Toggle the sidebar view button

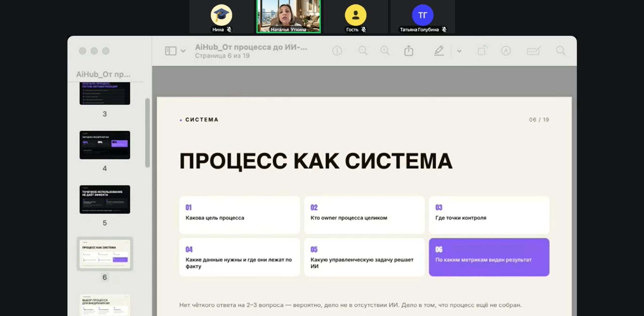click(x=170, y=51)
